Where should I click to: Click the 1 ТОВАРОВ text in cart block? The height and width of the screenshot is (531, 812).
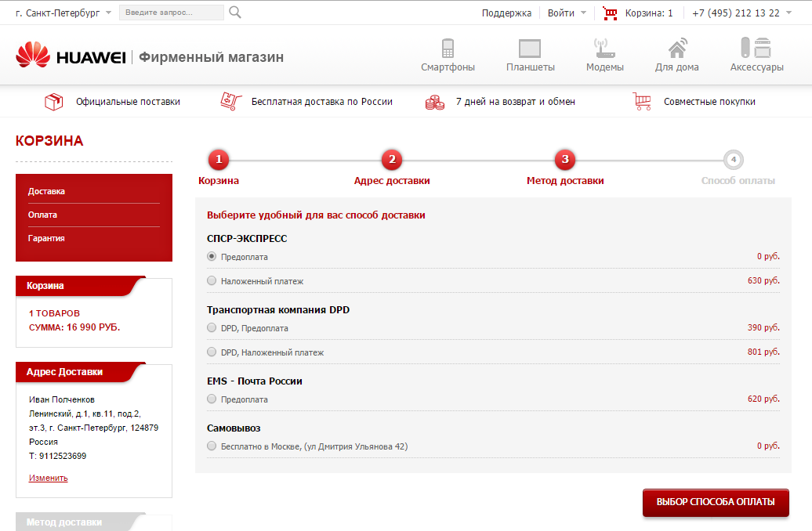[x=54, y=313]
